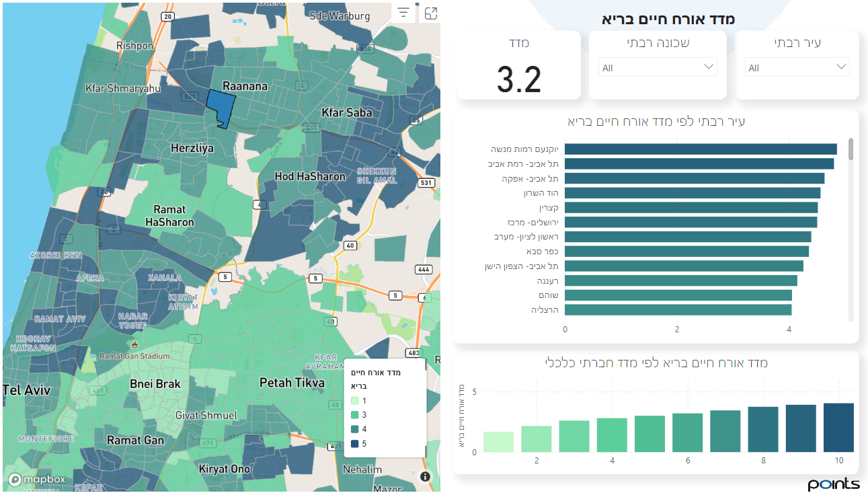Image resolution: width=868 pixels, height=493 pixels.
Task: Click the focus mode pop-out icon
Action: click(430, 13)
